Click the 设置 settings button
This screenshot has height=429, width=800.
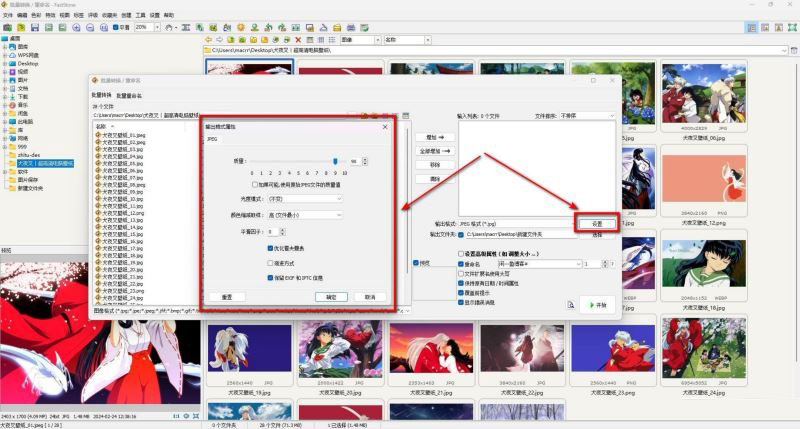click(x=597, y=224)
